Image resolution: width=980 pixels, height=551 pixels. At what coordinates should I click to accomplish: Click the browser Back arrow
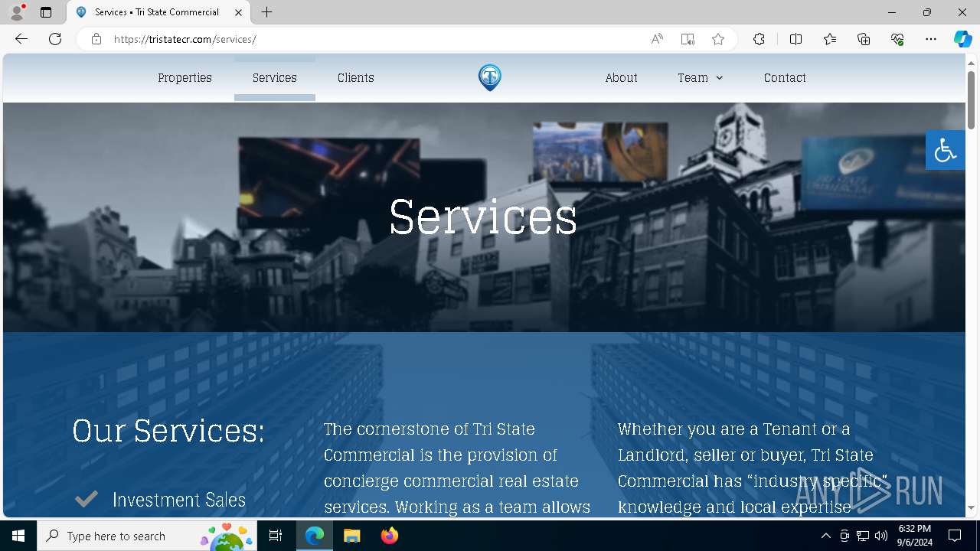tap(21, 39)
